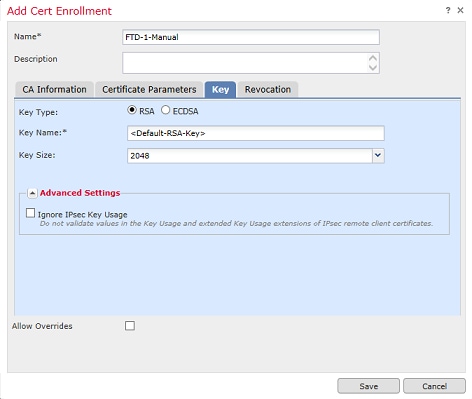Click the Cancel button
472x399 pixels.
coord(434,386)
